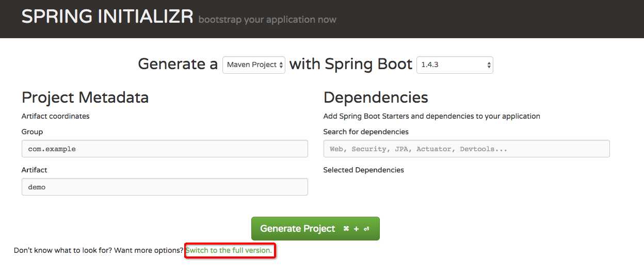Click the Dependencies heading

click(x=376, y=97)
